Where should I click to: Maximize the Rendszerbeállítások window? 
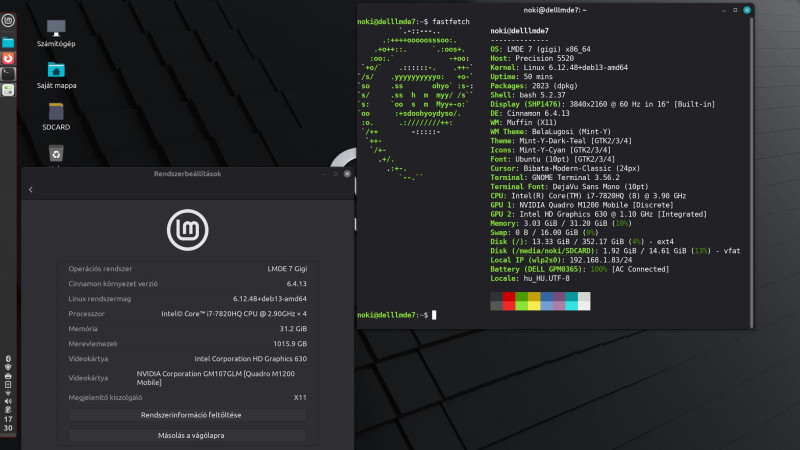click(x=335, y=174)
